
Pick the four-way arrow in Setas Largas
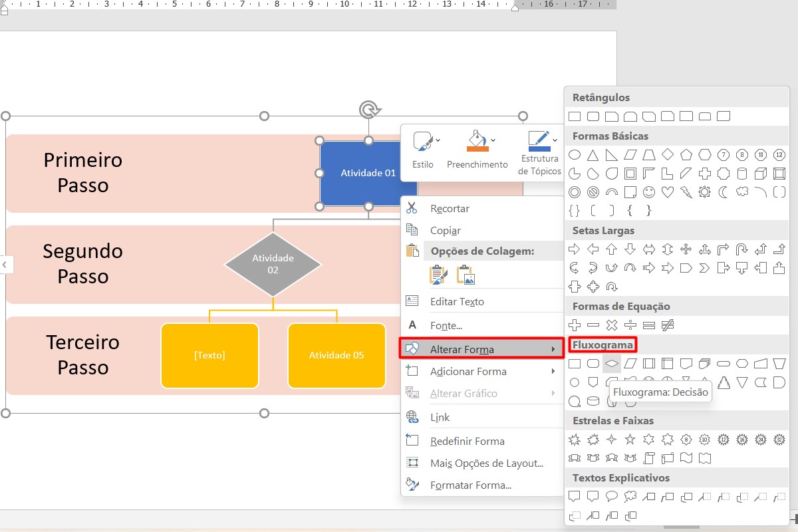tap(686, 249)
